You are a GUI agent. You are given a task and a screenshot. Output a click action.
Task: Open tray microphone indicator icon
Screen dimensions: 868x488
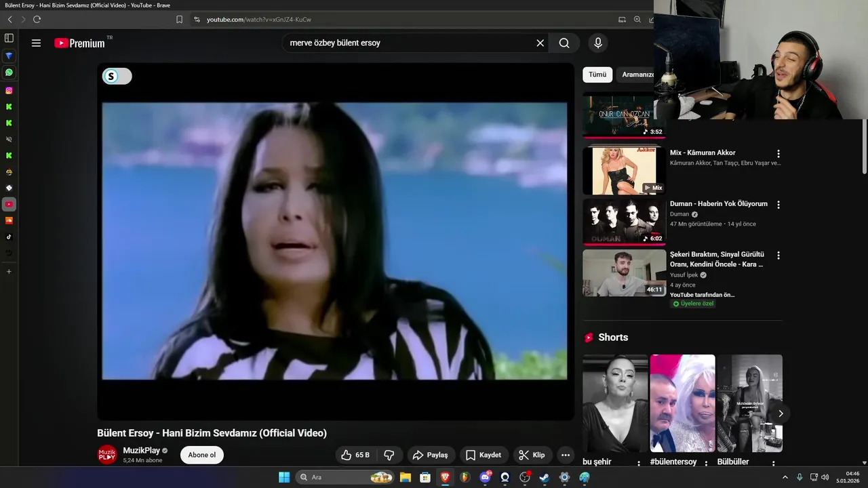800,477
